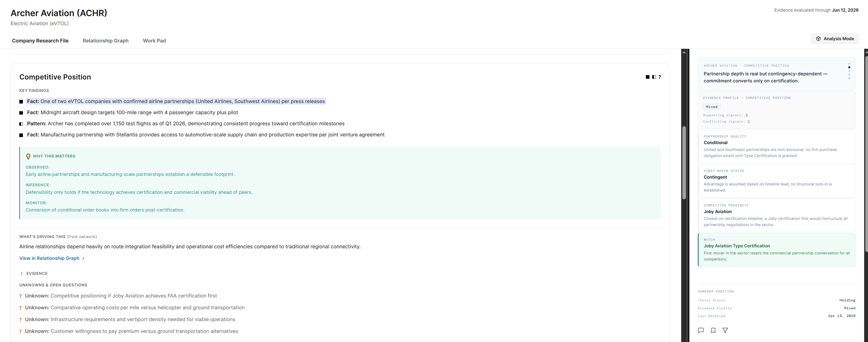The height and width of the screenshot is (342, 868).
Task: Open the First-Mover Status Contingent card
Action: pos(776,181)
